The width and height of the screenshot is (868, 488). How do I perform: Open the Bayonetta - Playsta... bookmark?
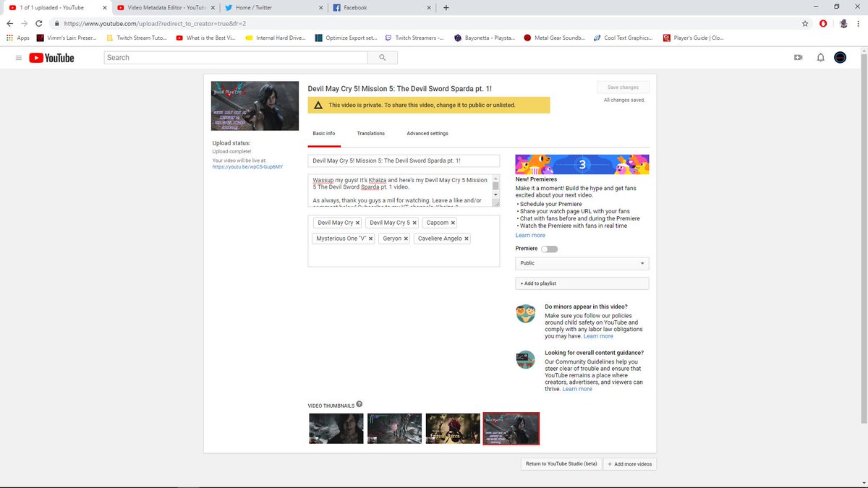(485, 38)
